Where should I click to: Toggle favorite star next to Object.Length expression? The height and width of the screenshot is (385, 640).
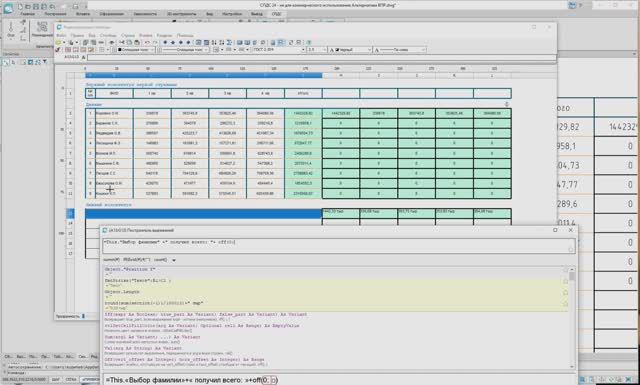(x=565, y=293)
